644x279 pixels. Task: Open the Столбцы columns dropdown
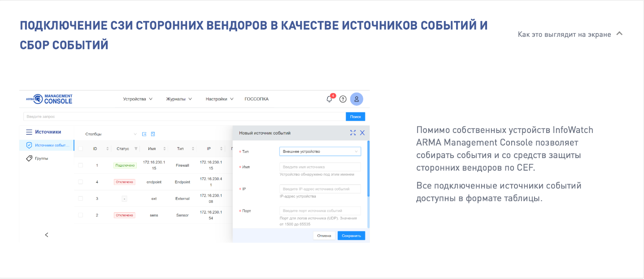pyautogui.click(x=111, y=134)
